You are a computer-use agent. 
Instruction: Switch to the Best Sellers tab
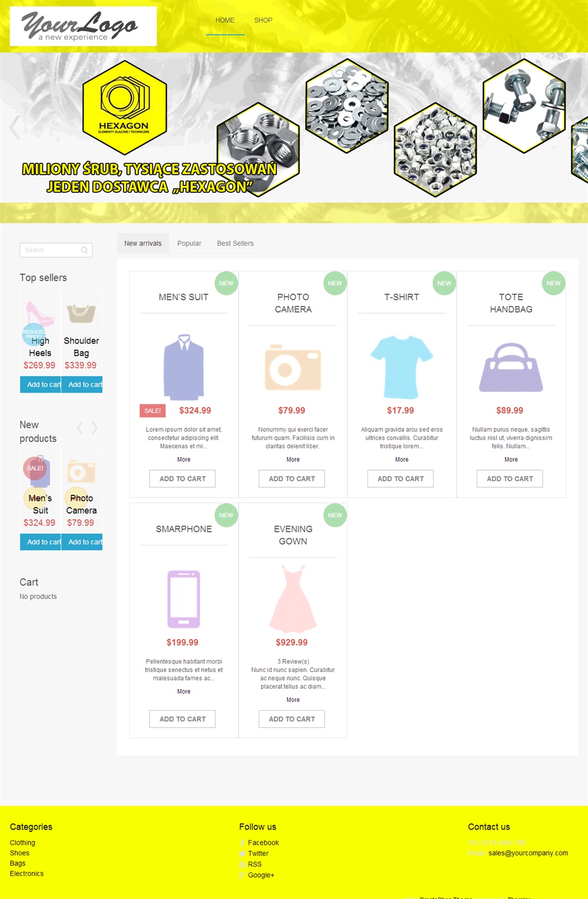235,244
